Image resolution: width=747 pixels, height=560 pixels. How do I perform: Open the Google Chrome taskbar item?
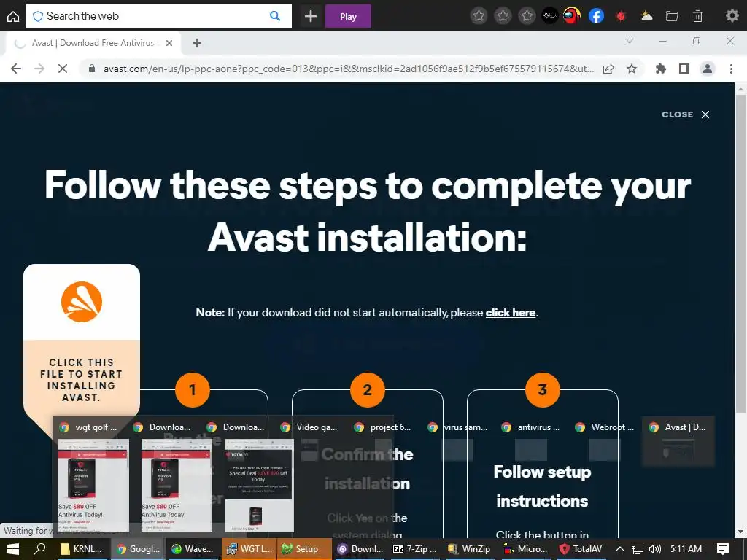click(138, 549)
